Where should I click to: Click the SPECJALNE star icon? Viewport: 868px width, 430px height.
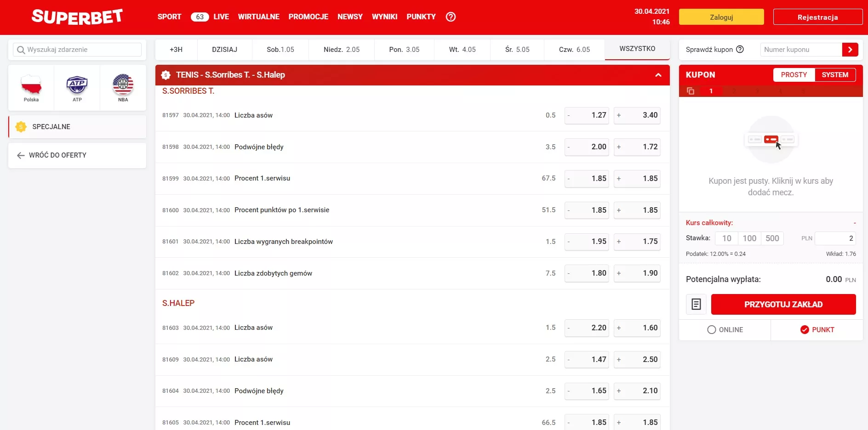[21, 127]
